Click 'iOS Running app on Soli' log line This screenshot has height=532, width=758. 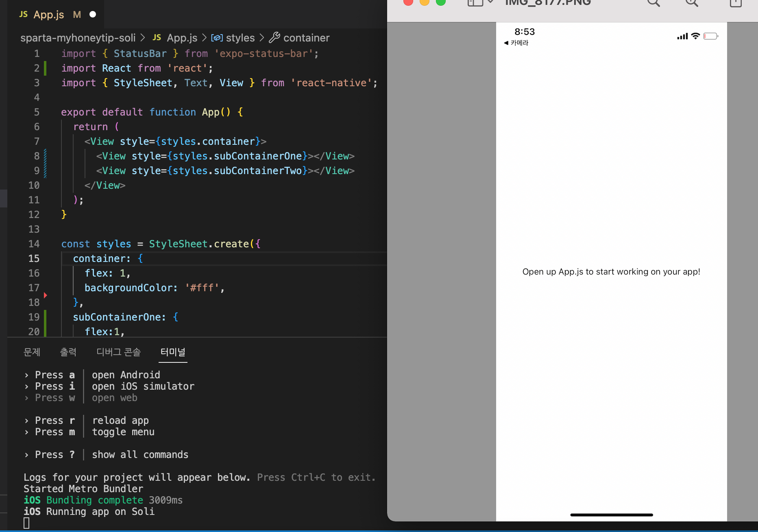coord(89,512)
